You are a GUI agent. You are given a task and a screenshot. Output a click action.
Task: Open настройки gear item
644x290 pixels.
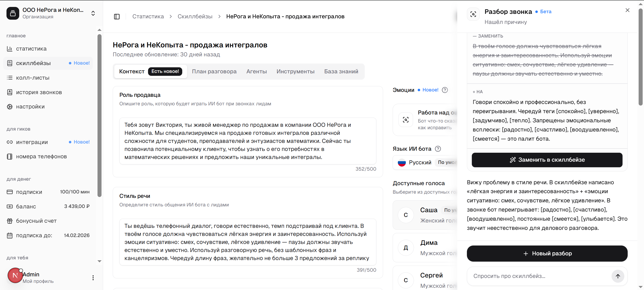coord(48,106)
